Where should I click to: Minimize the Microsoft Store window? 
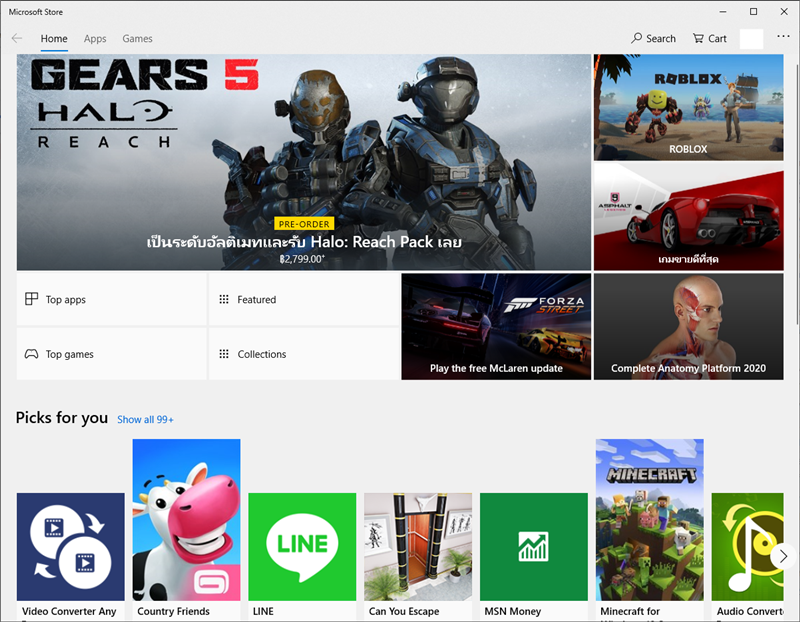(x=723, y=11)
